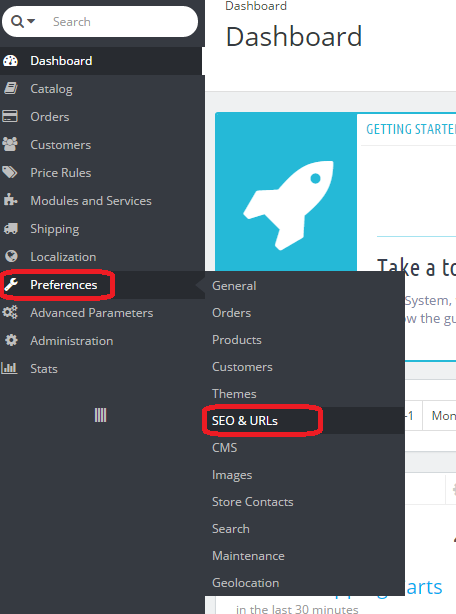
Task: Click the Stats bar chart icon
Action: [9, 368]
